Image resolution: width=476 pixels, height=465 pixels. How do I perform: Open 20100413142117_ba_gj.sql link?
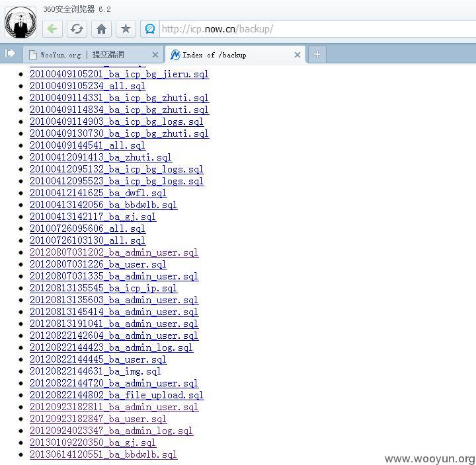click(x=93, y=217)
